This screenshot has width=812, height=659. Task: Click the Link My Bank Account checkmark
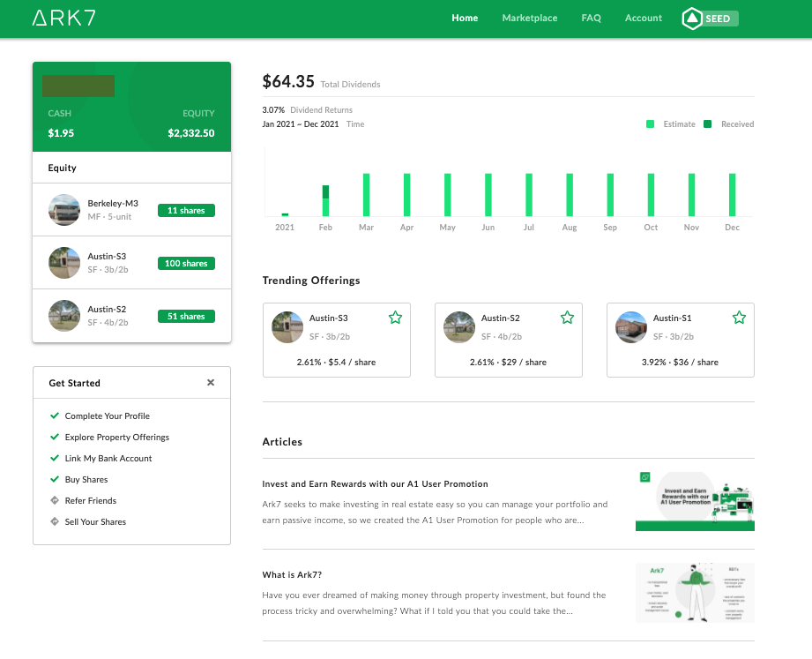tap(55, 458)
